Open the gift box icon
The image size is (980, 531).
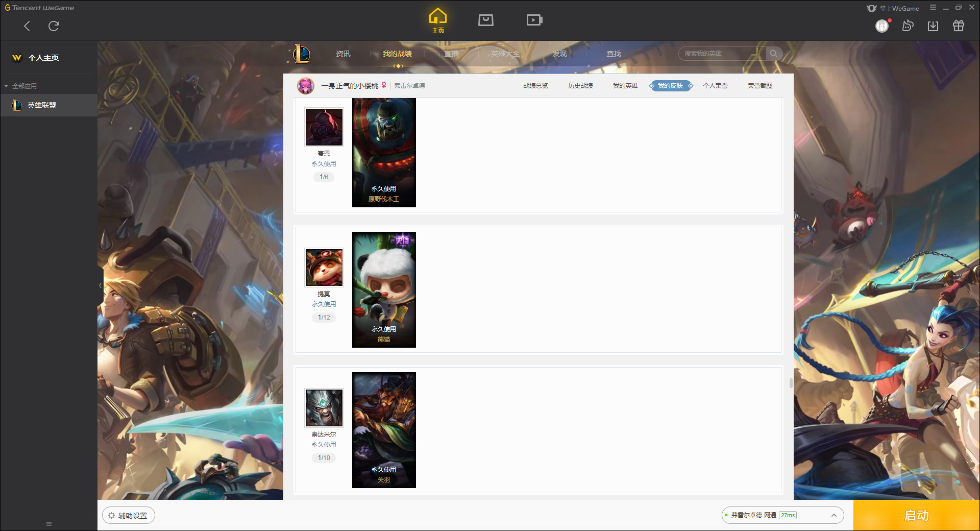(959, 26)
